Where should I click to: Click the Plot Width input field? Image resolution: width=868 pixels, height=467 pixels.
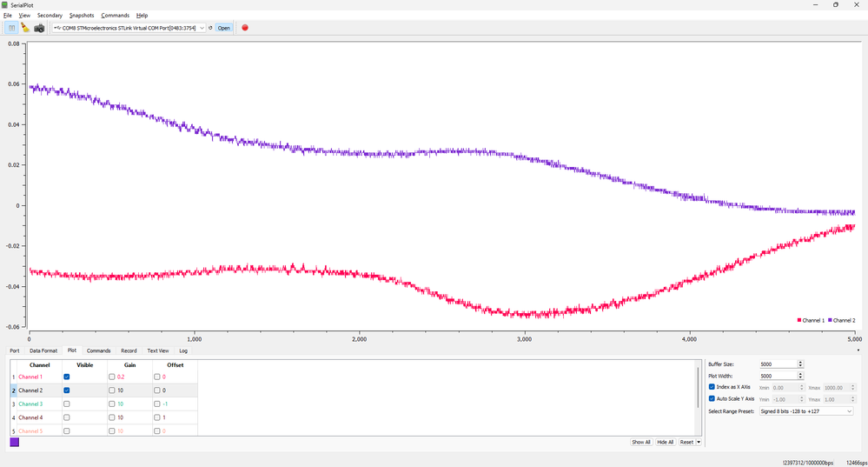click(778, 376)
